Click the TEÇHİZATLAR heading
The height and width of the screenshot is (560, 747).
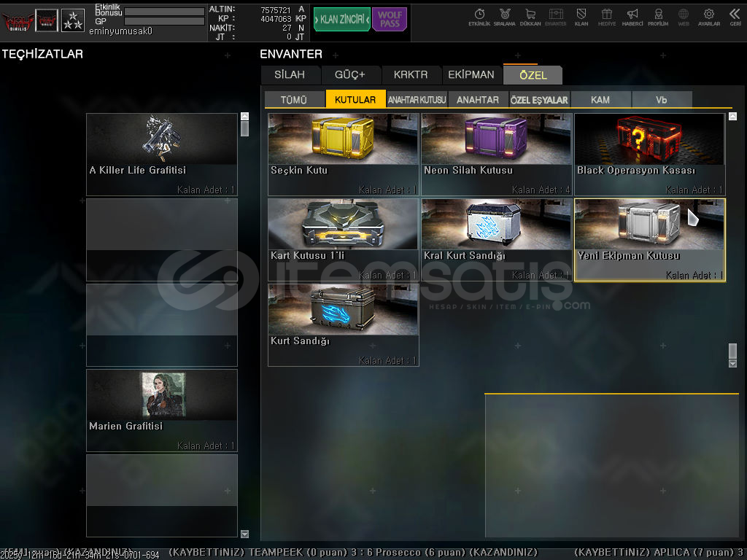42,54
